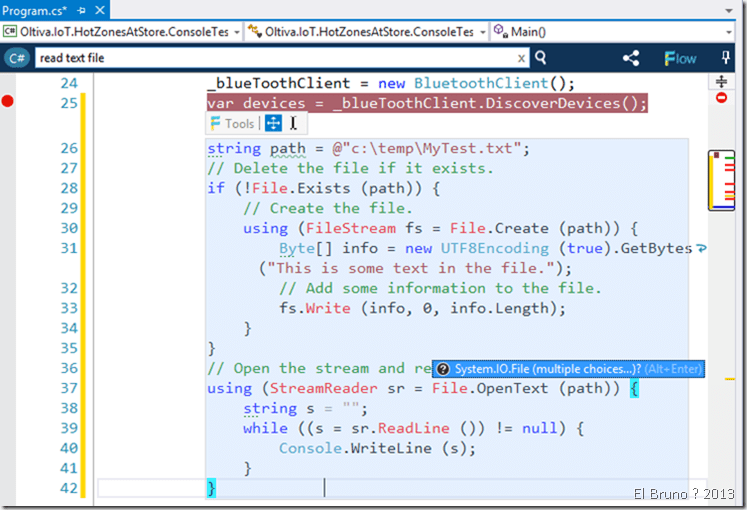Click the C# language badge
This screenshot has width=747, height=510.
point(17,58)
